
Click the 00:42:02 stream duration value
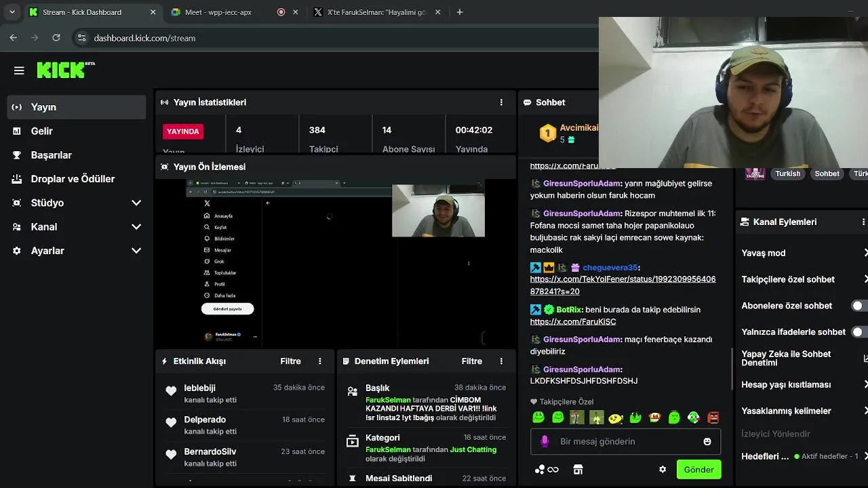[x=474, y=130]
